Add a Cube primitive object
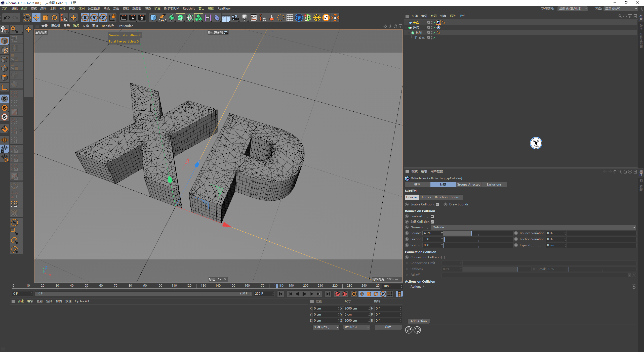This screenshot has width=644, height=352. [153, 18]
